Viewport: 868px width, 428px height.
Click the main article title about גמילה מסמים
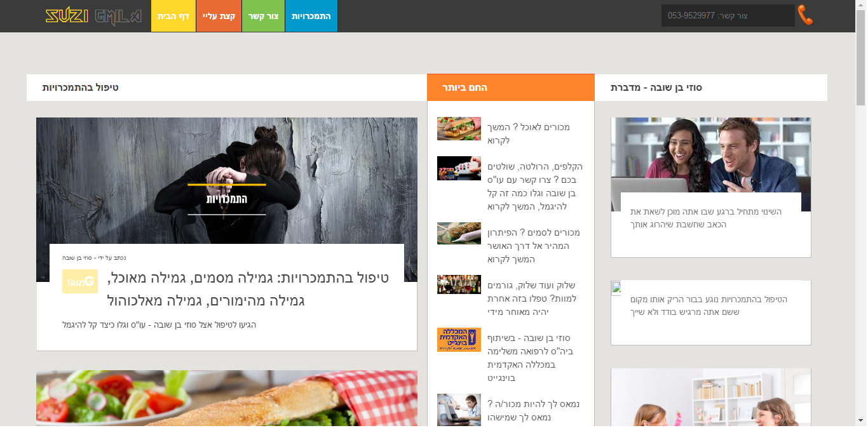248,289
